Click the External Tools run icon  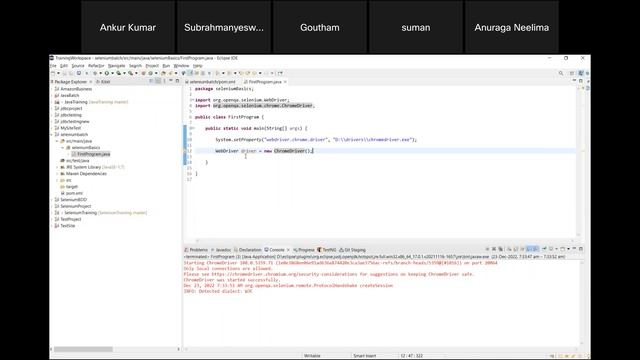coord(131,73)
